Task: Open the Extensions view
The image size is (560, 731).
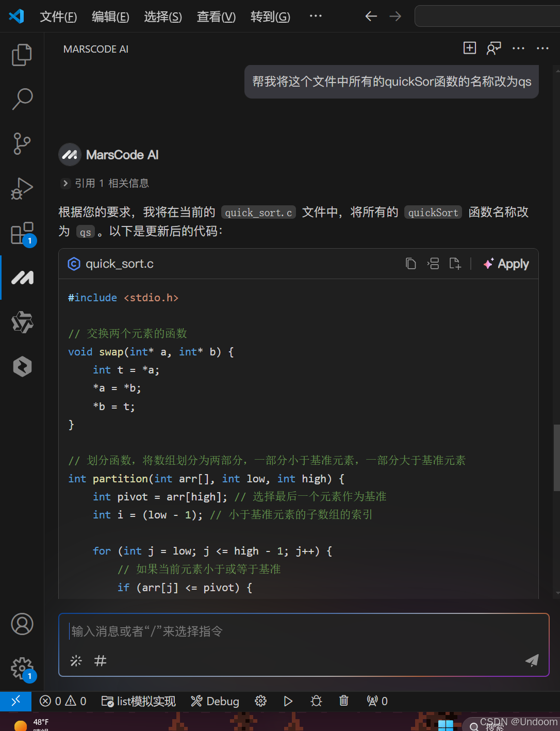Action: 23,234
